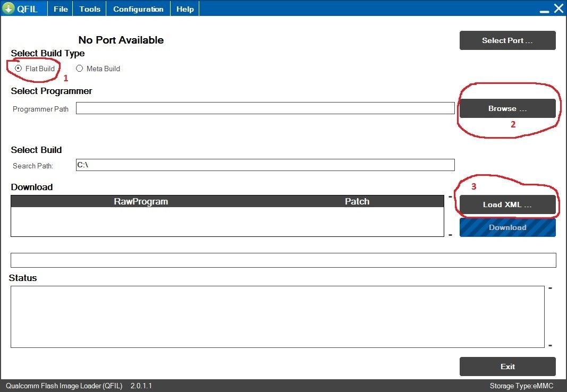The width and height of the screenshot is (567, 392).
Task: Click the progress bar above Status
Action: 283,260
